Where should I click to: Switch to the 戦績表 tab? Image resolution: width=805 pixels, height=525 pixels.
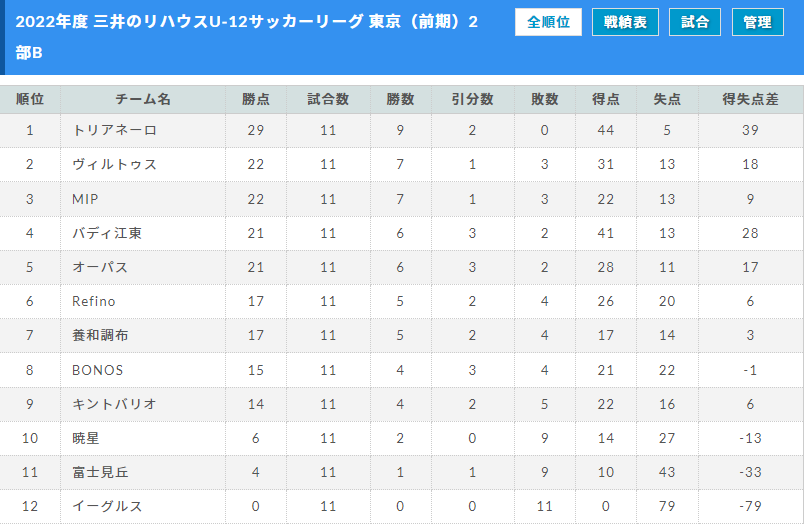point(625,22)
